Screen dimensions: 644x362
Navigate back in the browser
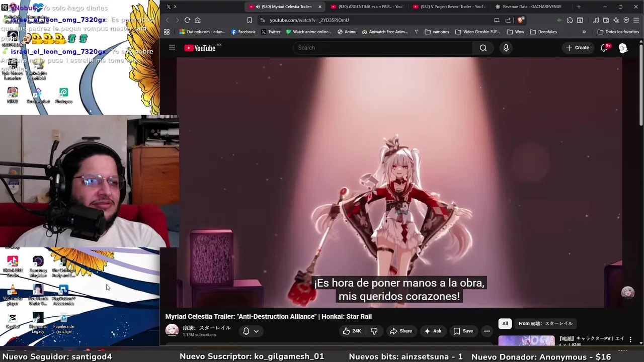(x=168, y=20)
